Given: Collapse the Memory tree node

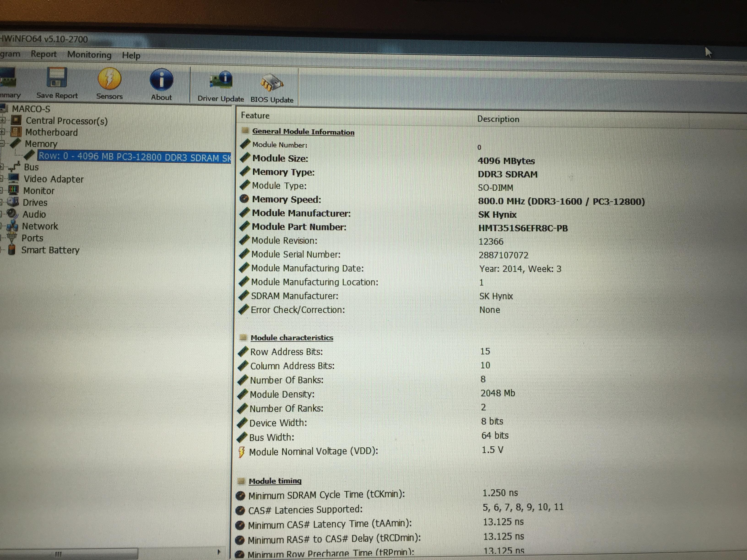Looking at the screenshot, I should (x=2, y=143).
